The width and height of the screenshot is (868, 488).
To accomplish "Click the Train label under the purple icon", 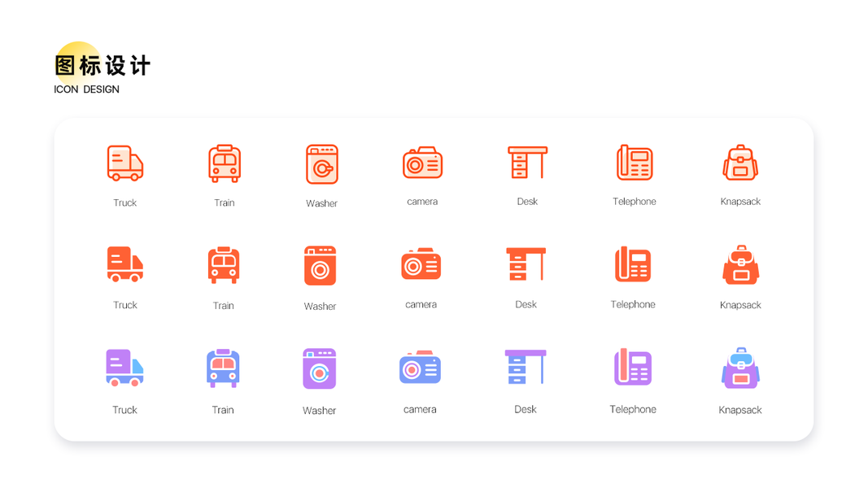I will [x=223, y=410].
